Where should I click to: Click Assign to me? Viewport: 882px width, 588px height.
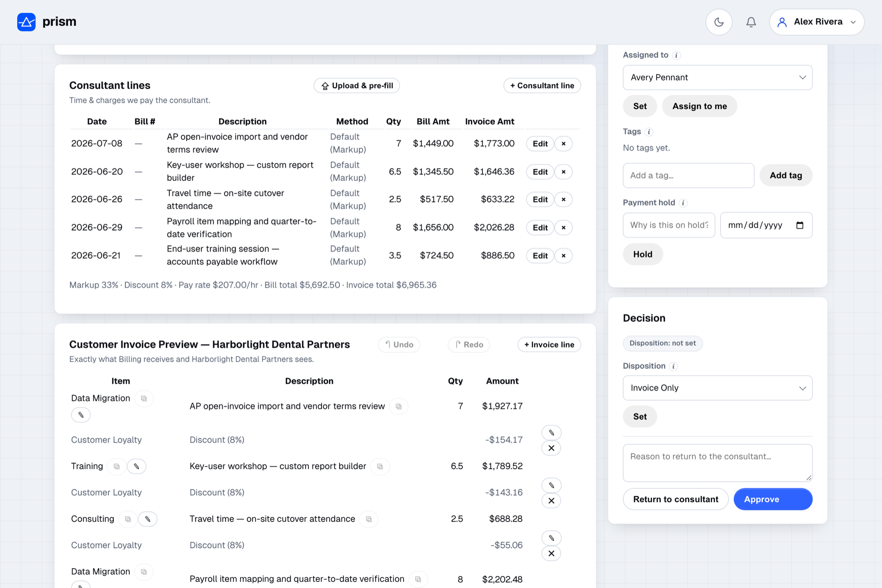pos(699,106)
